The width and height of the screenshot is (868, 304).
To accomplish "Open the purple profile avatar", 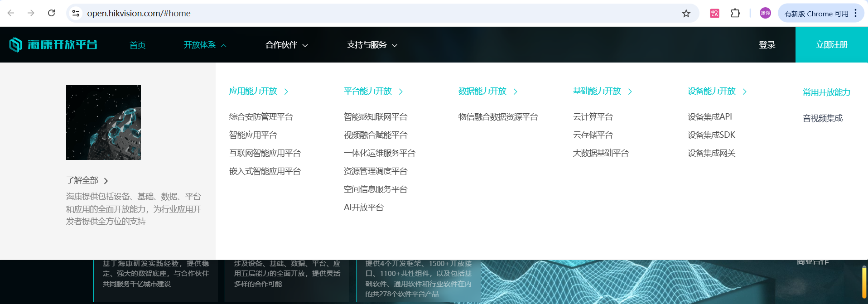I will tap(765, 13).
